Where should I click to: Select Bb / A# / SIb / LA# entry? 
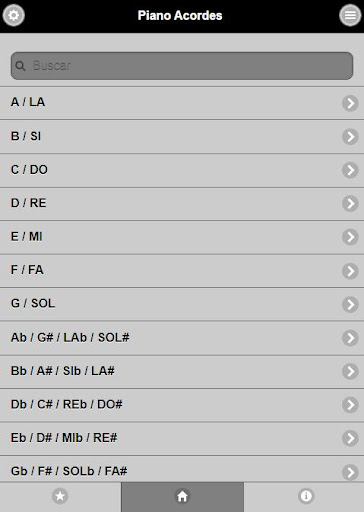pos(182,372)
